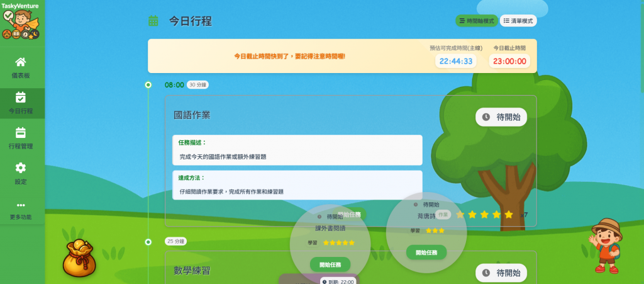This screenshot has height=284, width=644.
Task: Click the green calendar icon beside 今日行程 title
Action: [x=153, y=21]
